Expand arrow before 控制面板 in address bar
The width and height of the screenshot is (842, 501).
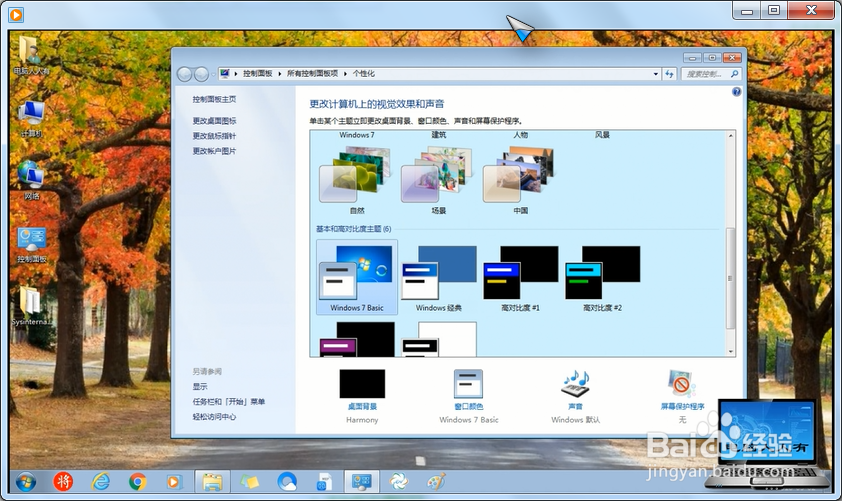pos(236,74)
